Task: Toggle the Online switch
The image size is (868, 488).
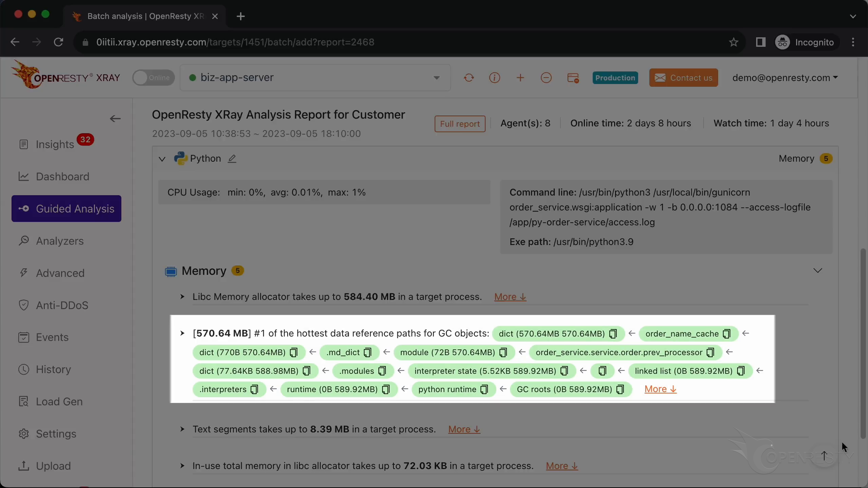Action: (153, 78)
